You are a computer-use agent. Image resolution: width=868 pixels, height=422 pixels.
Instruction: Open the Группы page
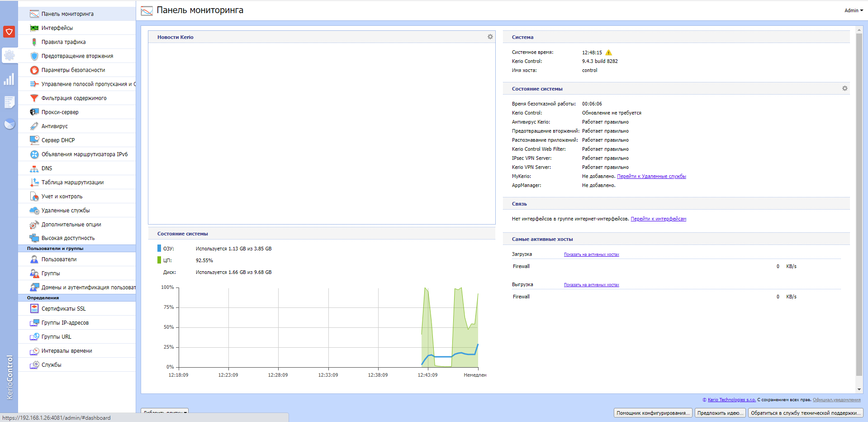pyautogui.click(x=77, y=273)
